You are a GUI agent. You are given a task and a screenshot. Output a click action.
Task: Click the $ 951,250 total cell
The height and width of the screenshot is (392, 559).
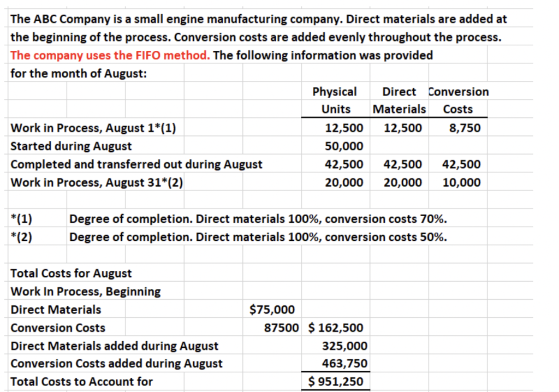[336, 382]
